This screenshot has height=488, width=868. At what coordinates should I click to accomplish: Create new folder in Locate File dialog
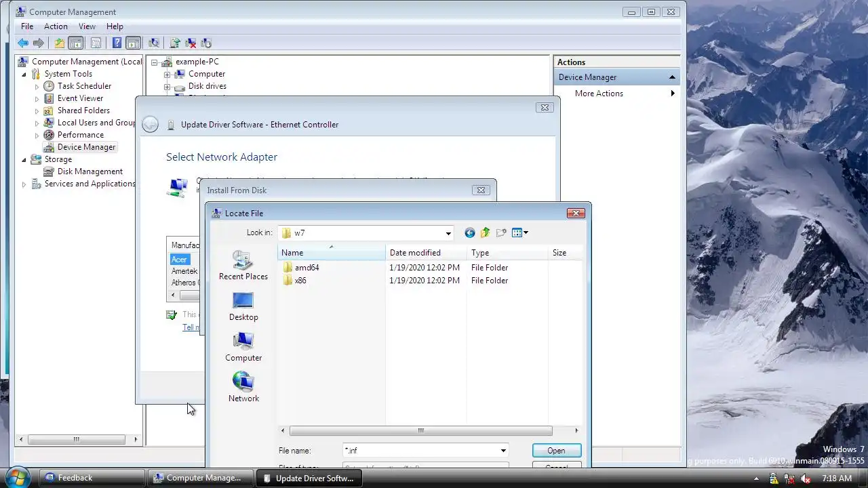(501, 232)
